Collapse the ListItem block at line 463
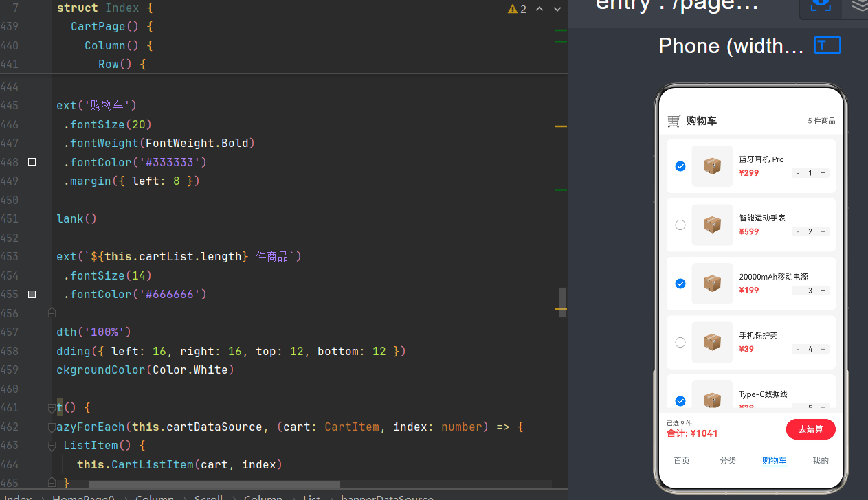This screenshot has width=868, height=500. 52,446
